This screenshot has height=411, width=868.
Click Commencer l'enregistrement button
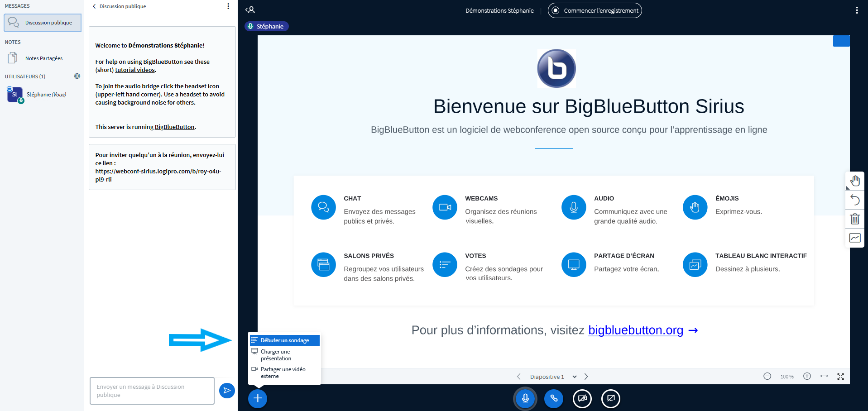[595, 10]
